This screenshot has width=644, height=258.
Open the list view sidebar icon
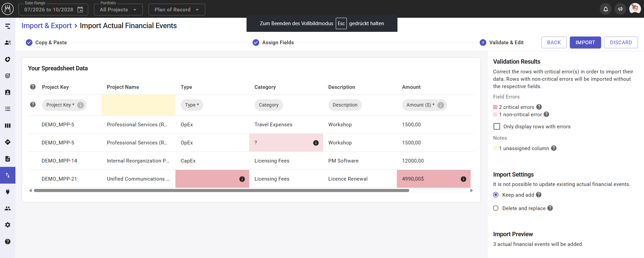click(x=8, y=109)
